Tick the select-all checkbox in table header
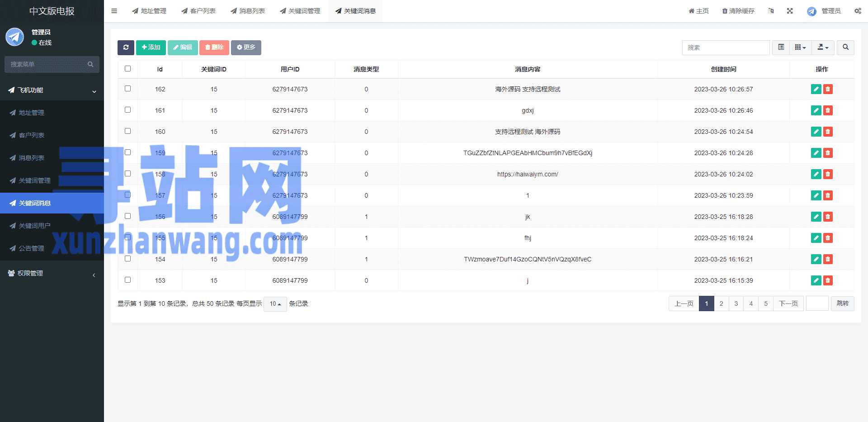Screen dimensions: 868x422 127,69
